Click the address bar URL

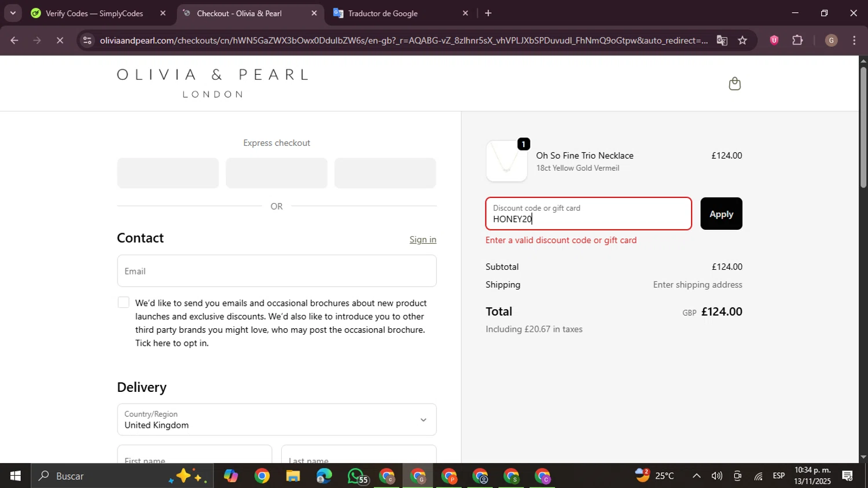(x=403, y=41)
